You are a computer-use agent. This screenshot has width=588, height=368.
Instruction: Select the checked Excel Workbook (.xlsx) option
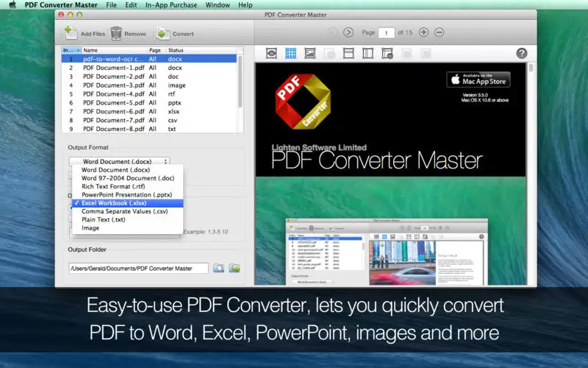click(127, 203)
